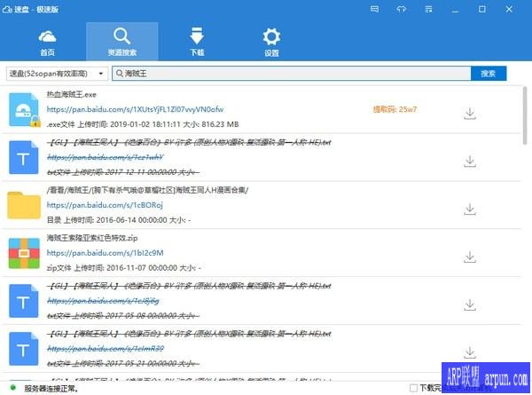The image size is (532, 395).
Task: Click the yellow folder icon in results
Action: tap(25, 206)
